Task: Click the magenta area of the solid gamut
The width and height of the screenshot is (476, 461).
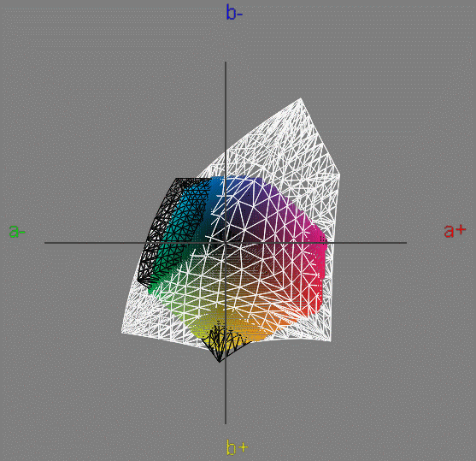Action: tap(314, 240)
